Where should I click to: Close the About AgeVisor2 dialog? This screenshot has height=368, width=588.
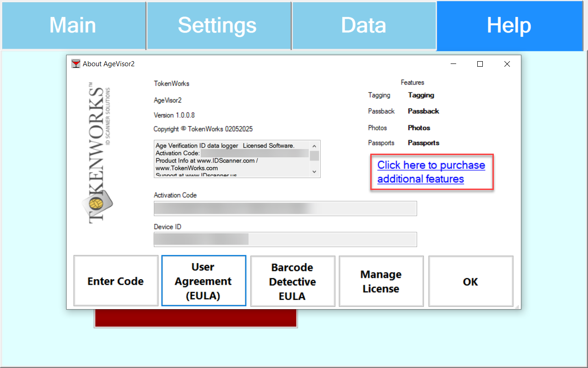pyautogui.click(x=507, y=64)
